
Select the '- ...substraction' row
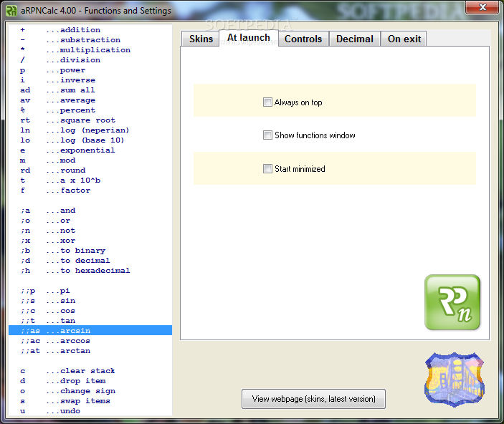(90, 40)
